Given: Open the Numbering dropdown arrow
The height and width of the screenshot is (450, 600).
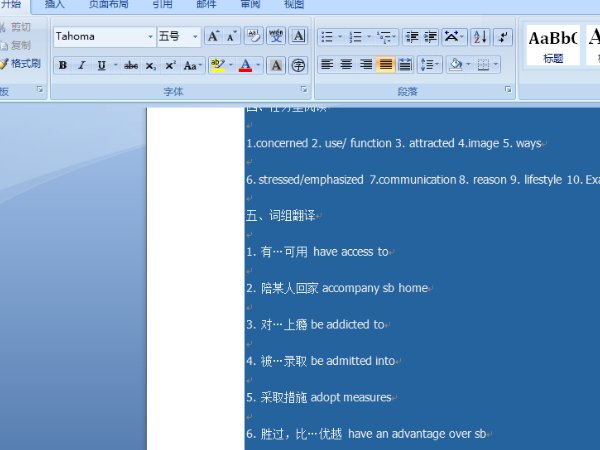Looking at the screenshot, I should point(369,37).
